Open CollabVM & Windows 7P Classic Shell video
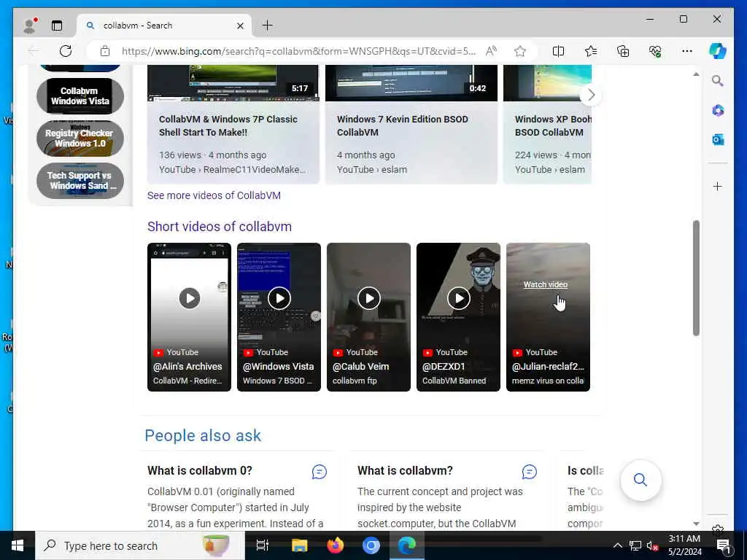Viewport: 747px width, 560px height. click(x=228, y=125)
